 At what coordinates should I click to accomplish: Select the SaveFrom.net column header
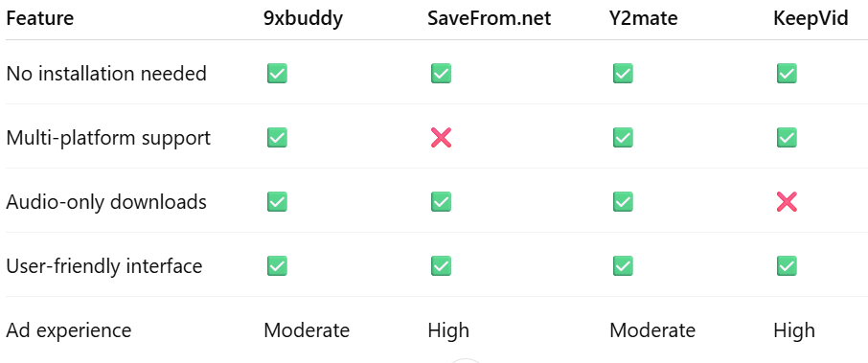[x=490, y=19]
